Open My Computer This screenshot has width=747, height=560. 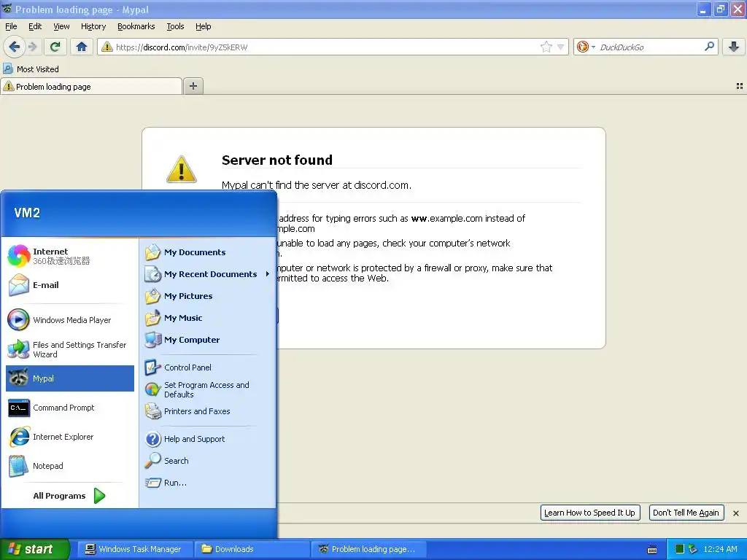pos(207,340)
